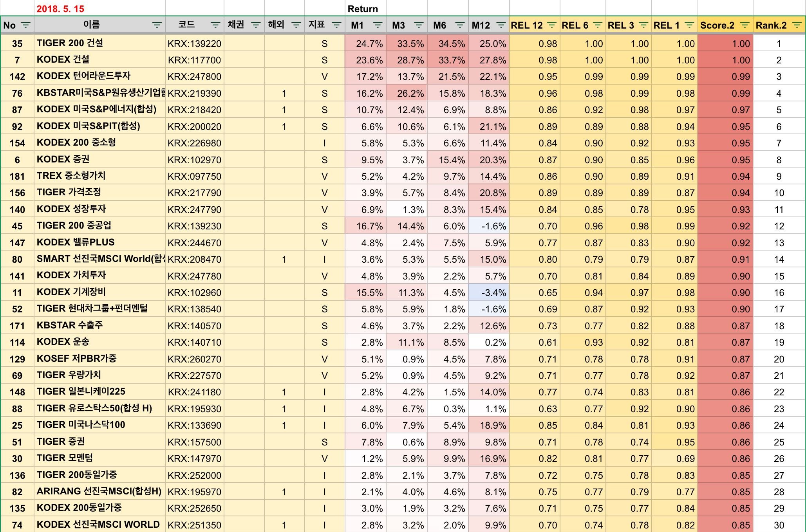This screenshot has width=806, height=532.
Task: Select the cell KODEX 미국S&PIT(합성)
Action: (99, 126)
